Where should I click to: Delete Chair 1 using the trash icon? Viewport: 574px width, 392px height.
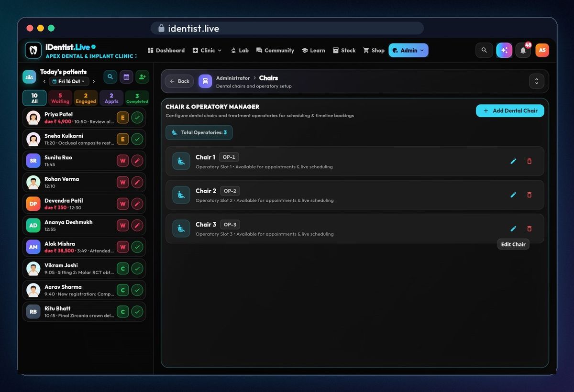pos(529,161)
